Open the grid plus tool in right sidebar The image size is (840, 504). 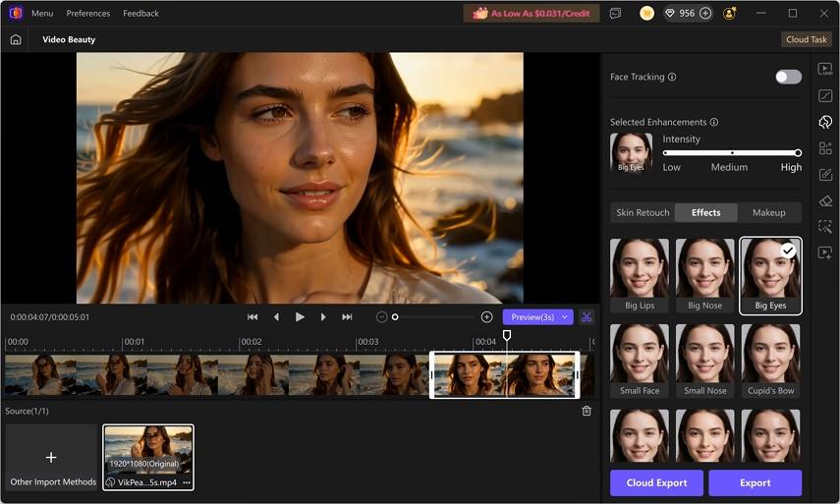[x=825, y=148]
